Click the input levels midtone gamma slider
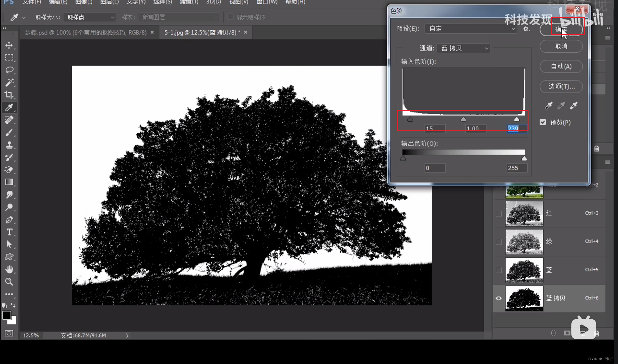Viewport: 618px width, 364px height. coord(463,119)
